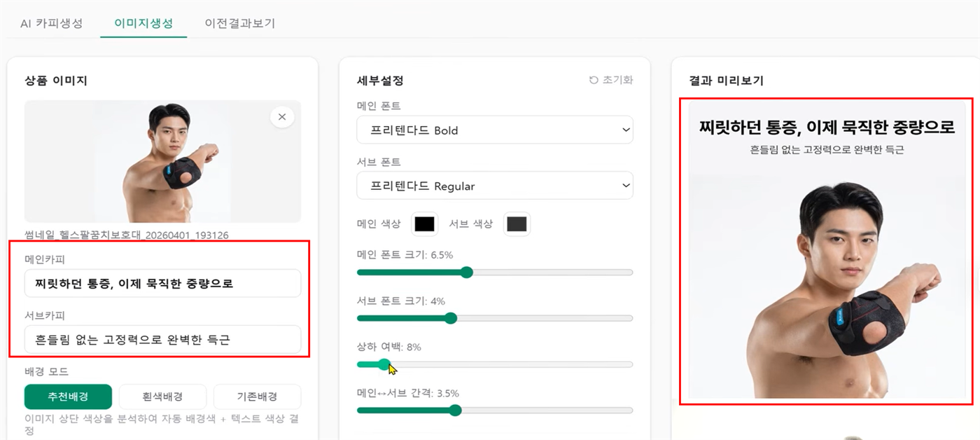Click the 상하 여백 slider handle

(x=384, y=364)
